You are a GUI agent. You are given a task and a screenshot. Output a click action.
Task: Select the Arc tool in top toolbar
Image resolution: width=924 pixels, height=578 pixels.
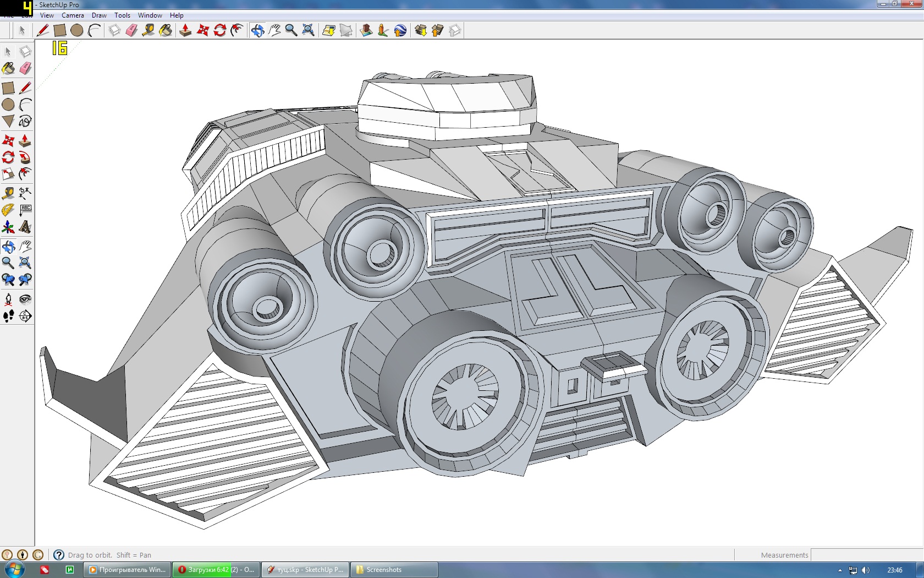(x=95, y=30)
